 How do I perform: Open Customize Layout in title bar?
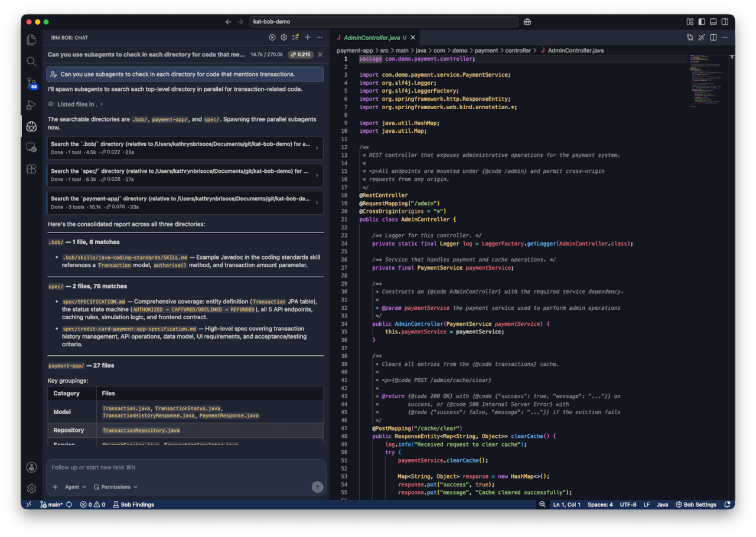point(690,22)
